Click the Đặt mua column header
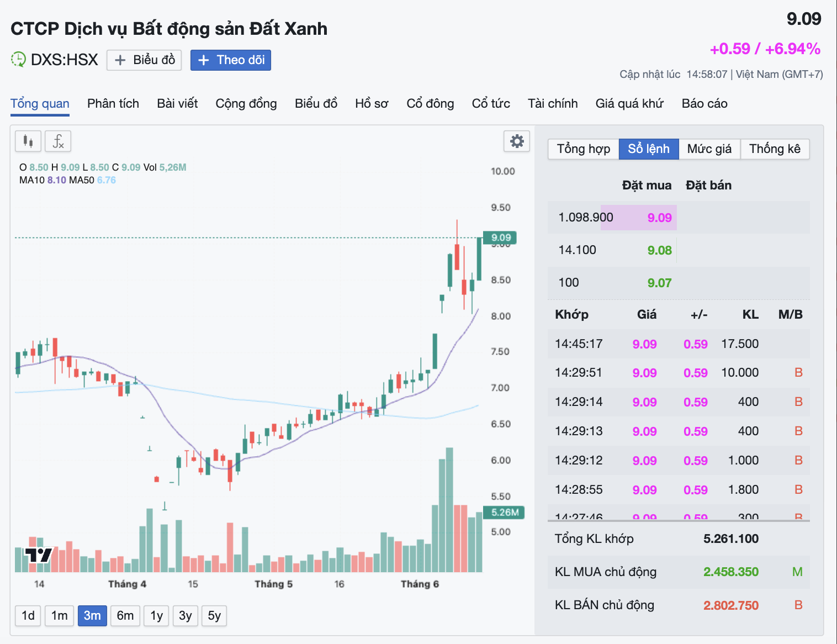This screenshot has height=644, width=837. coord(647,186)
